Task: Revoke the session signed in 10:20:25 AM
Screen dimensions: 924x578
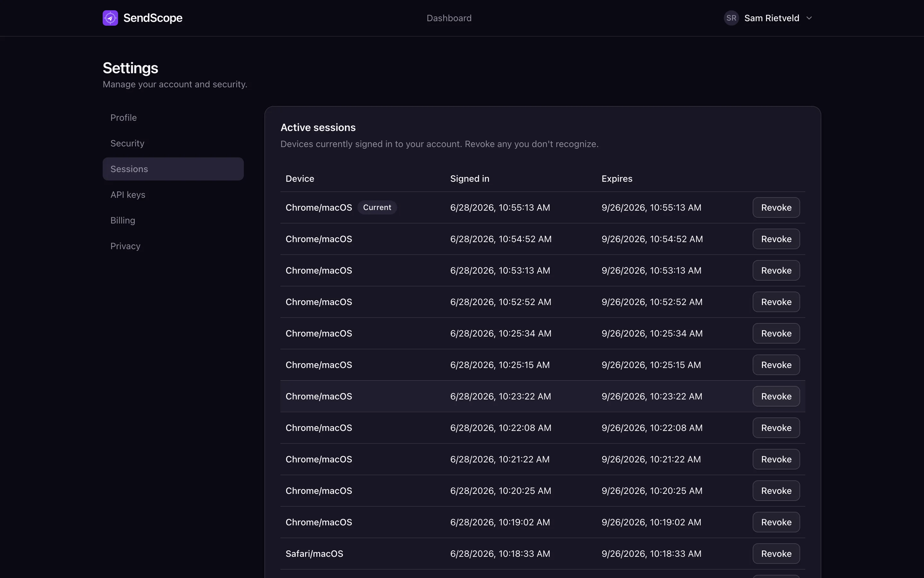Action: coord(776,490)
